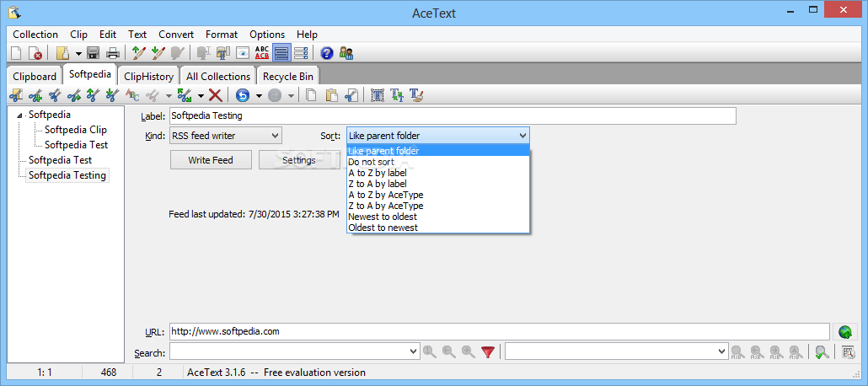Open the Recycle Bin tab
The width and height of the screenshot is (868, 386).
click(x=288, y=77)
